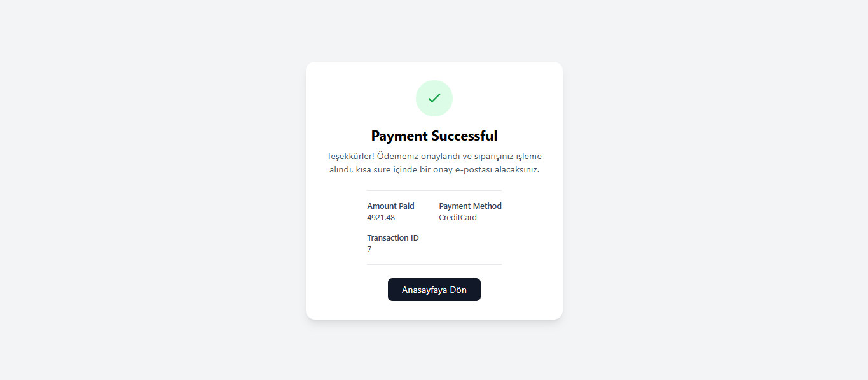The width and height of the screenshot is (868, 380).
Task: Select the Payment Method label
Action: [470, 206]
